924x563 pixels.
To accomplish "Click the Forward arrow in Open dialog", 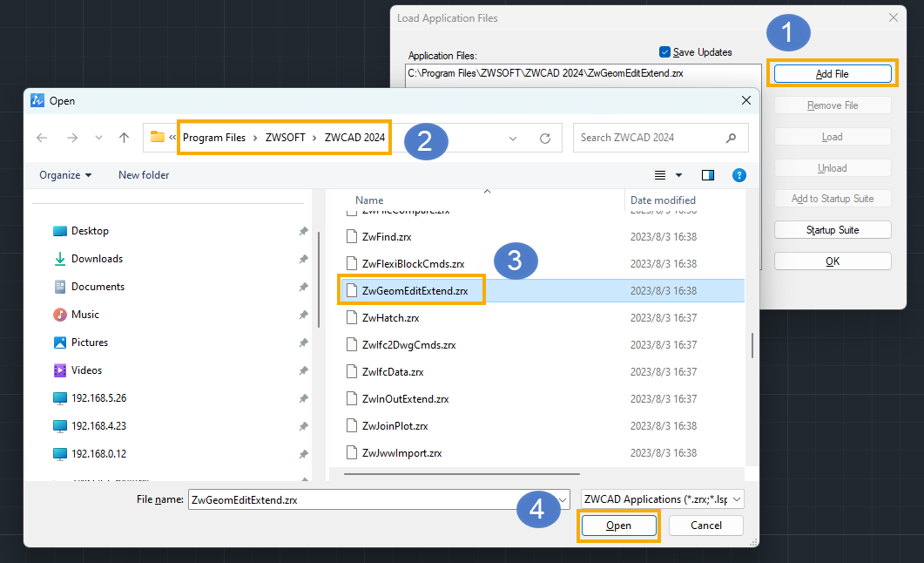I will coord(72,138).
